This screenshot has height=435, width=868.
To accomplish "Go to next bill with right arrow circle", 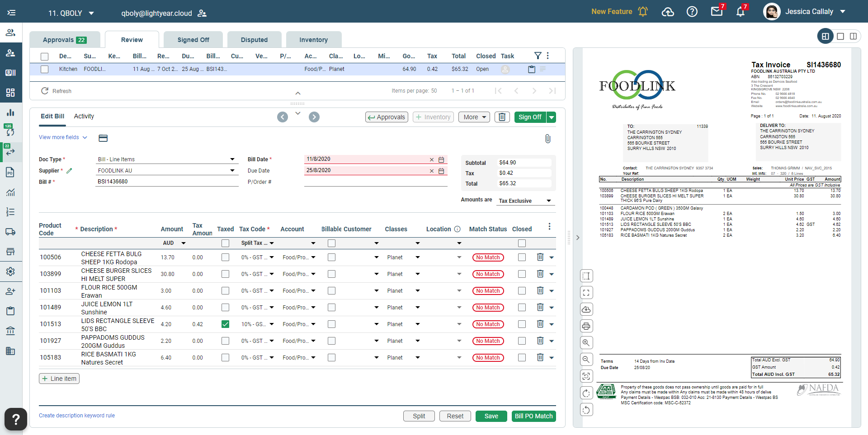I will (x=314, y=117).
